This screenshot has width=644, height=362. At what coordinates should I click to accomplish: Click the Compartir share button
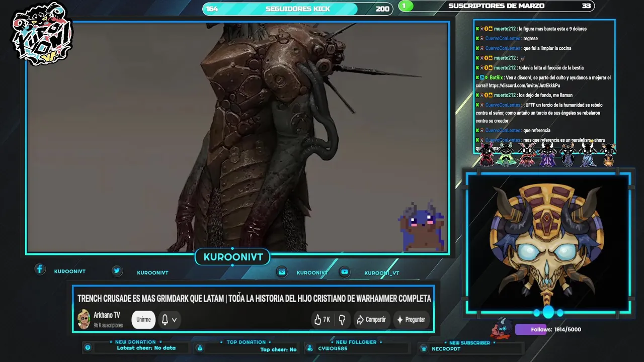371,319
